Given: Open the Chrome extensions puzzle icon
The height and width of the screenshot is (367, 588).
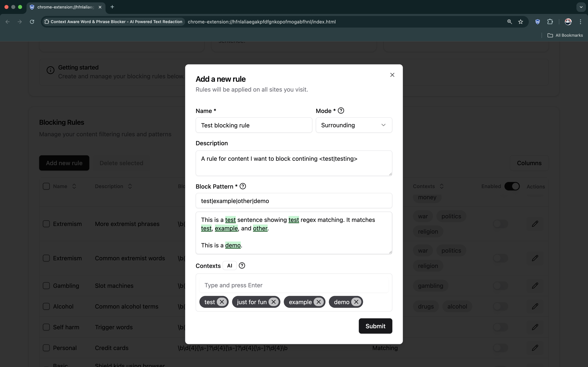Looking at the screenshot, I should click(550, 22).
